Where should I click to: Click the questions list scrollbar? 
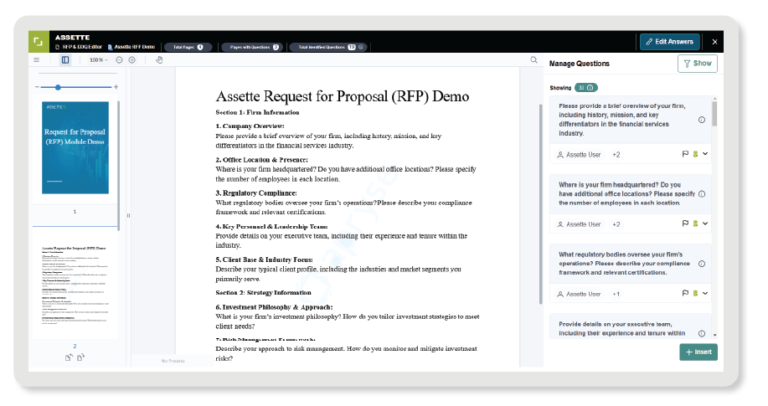pyautogui.click(x=715, y=114)
